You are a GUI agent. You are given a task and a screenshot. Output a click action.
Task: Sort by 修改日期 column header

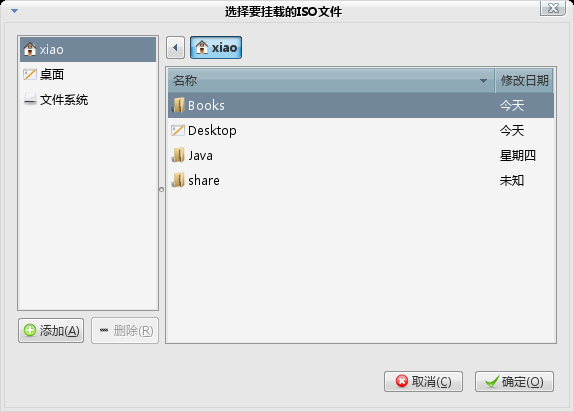(524, 81)
